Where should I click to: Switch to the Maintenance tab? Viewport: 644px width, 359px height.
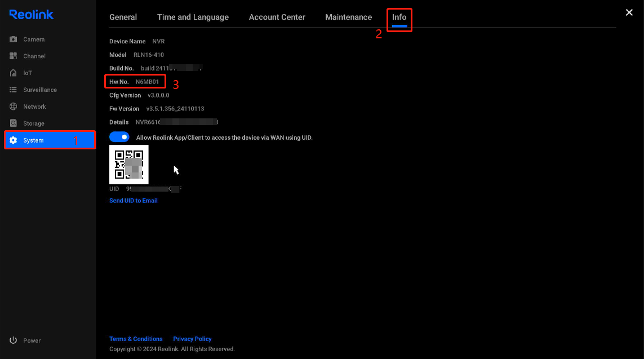[x=348, y=17]
